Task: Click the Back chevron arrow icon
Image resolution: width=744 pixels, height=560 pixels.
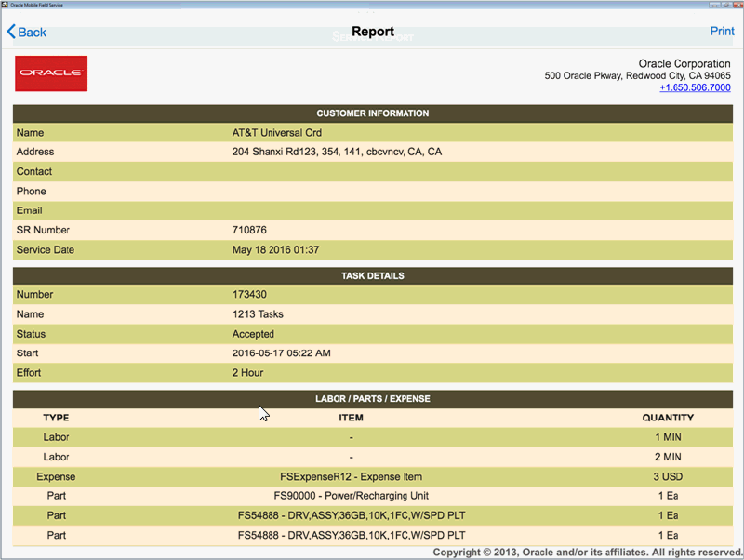Action: pos(11,32)
